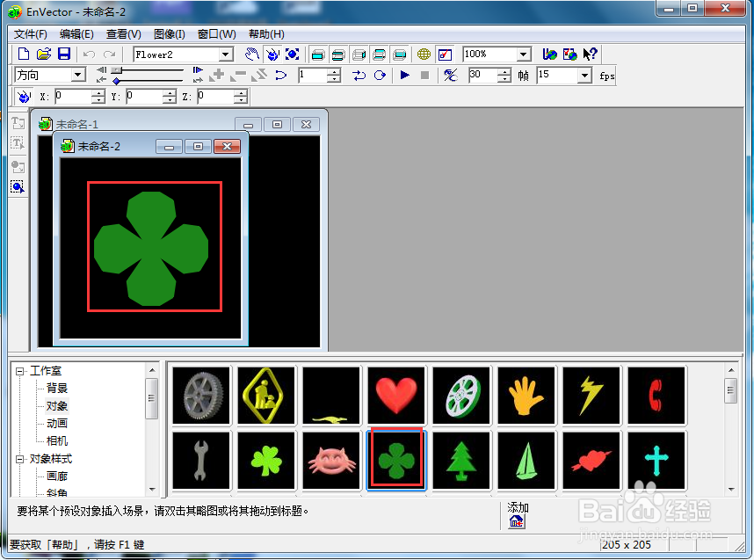
Task: Select the rotate object tool in main toolbar
Action: 272,55
